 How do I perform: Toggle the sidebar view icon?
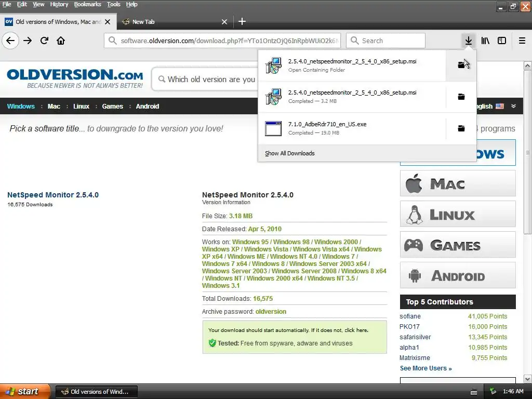pyautogui.click(x=502, y=41)
